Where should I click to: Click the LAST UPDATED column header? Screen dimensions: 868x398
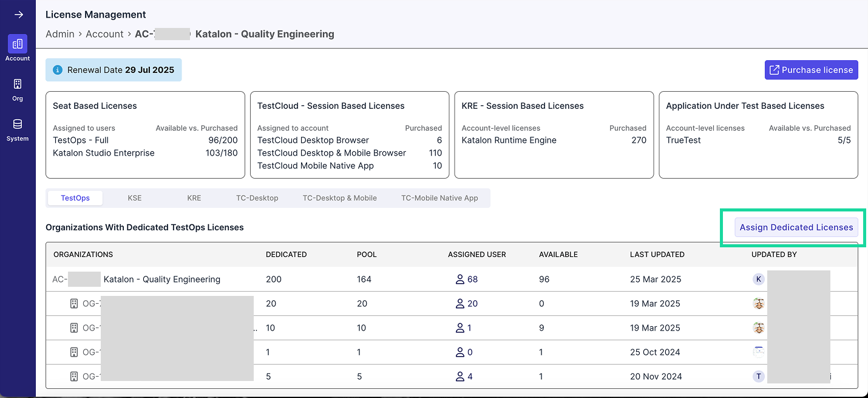[x=657, y=255]
